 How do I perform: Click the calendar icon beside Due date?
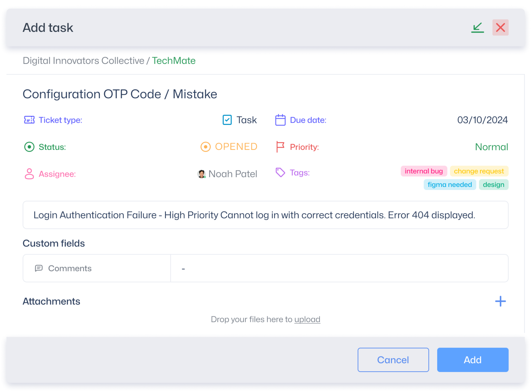(x=281, y=120)
